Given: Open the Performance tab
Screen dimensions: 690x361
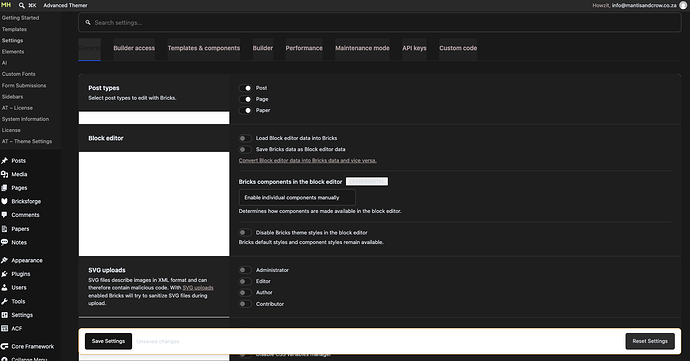Looking at the screenshot, I should click(x=304, y=48).
